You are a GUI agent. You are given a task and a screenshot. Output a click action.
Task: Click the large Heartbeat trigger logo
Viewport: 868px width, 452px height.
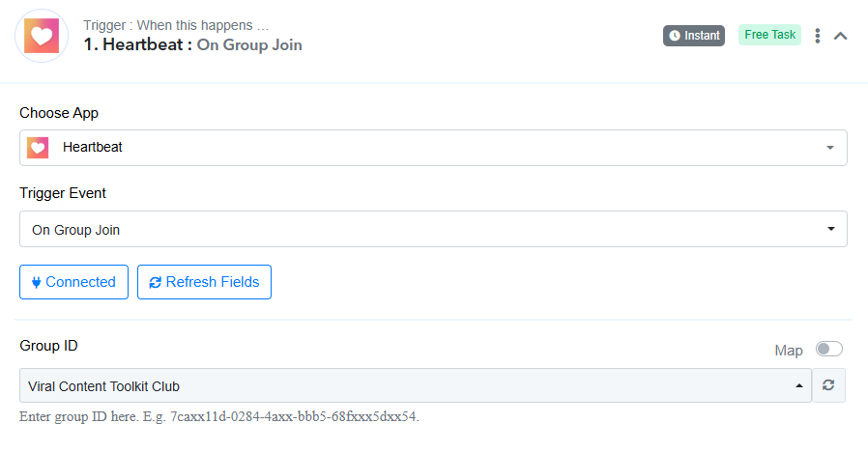(x=42, y=36)
